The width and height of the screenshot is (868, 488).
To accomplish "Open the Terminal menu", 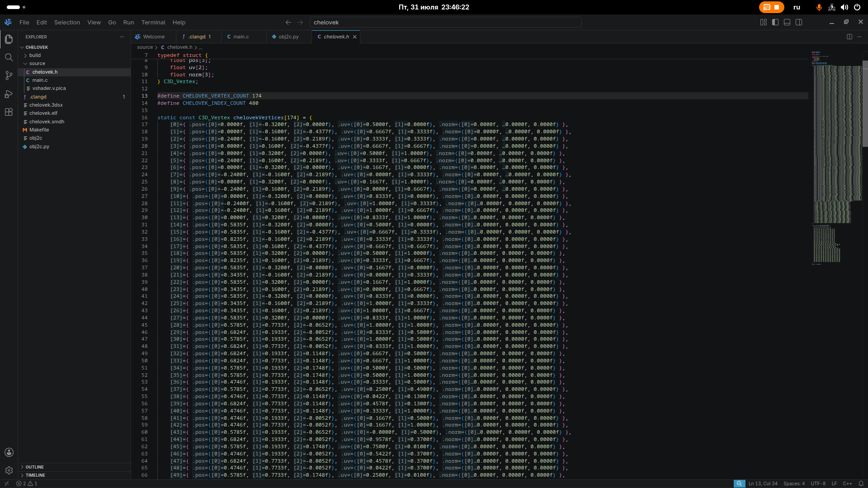I will click(153, 22).
